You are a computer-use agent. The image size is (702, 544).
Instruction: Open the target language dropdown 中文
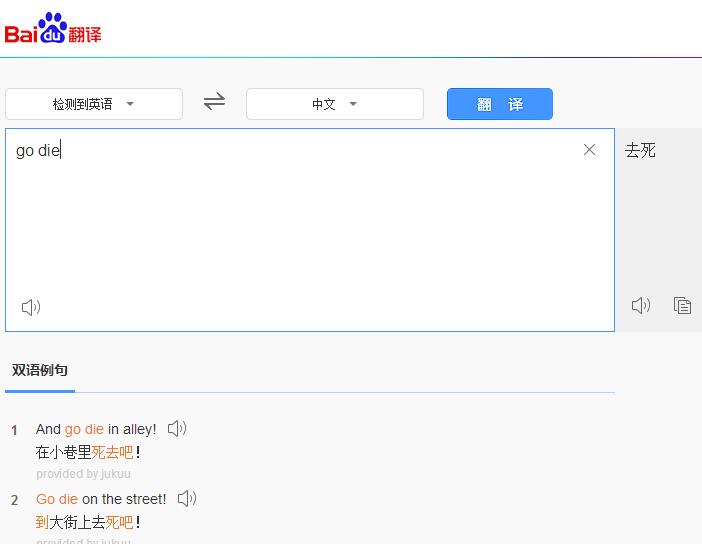[335, 104]
